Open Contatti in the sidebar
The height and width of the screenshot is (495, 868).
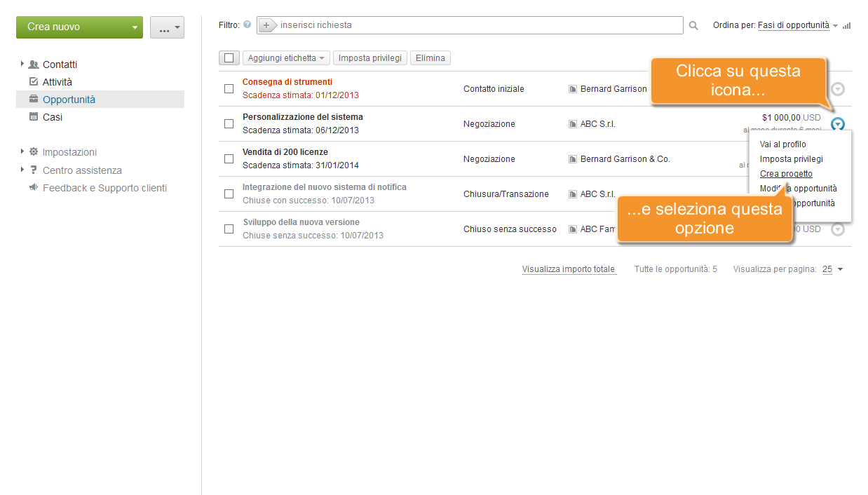coord(60,65)
